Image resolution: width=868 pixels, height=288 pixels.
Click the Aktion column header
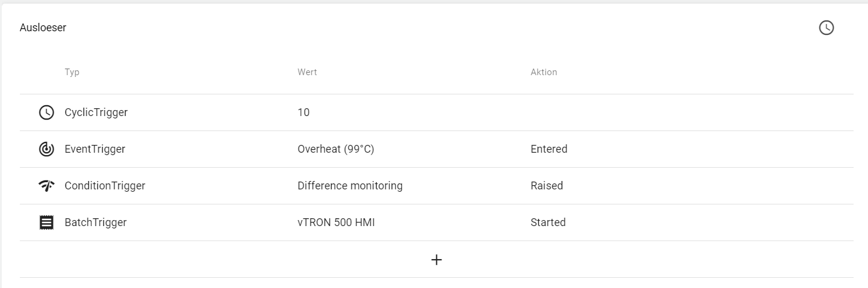[544, 72]
